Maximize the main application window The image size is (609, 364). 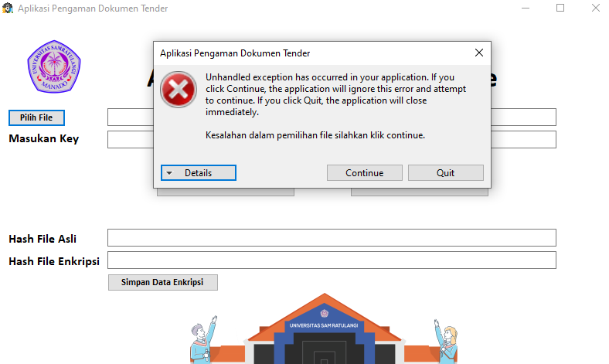tap(560, 8)
